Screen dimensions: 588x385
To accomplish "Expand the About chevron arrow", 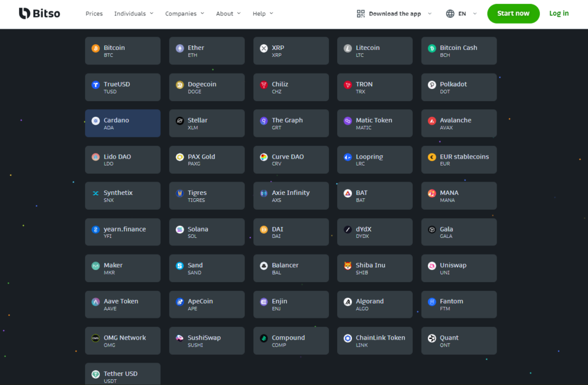I will point(239,14).
